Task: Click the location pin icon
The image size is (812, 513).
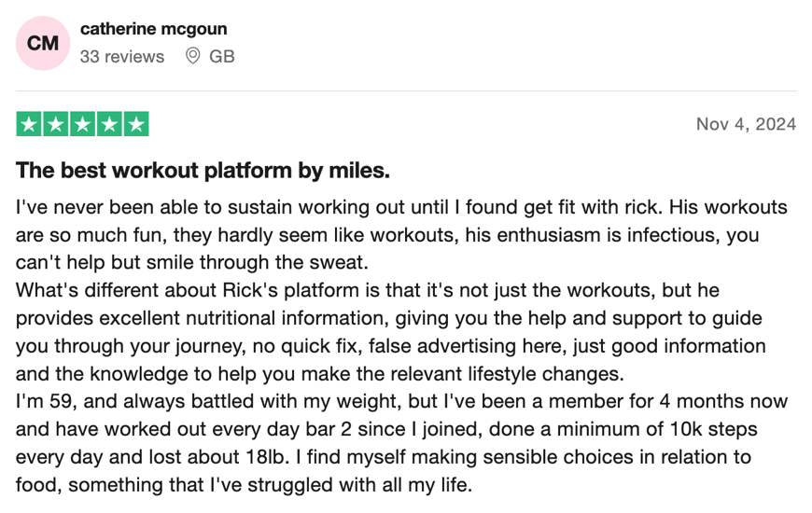Action: (193, 56)
